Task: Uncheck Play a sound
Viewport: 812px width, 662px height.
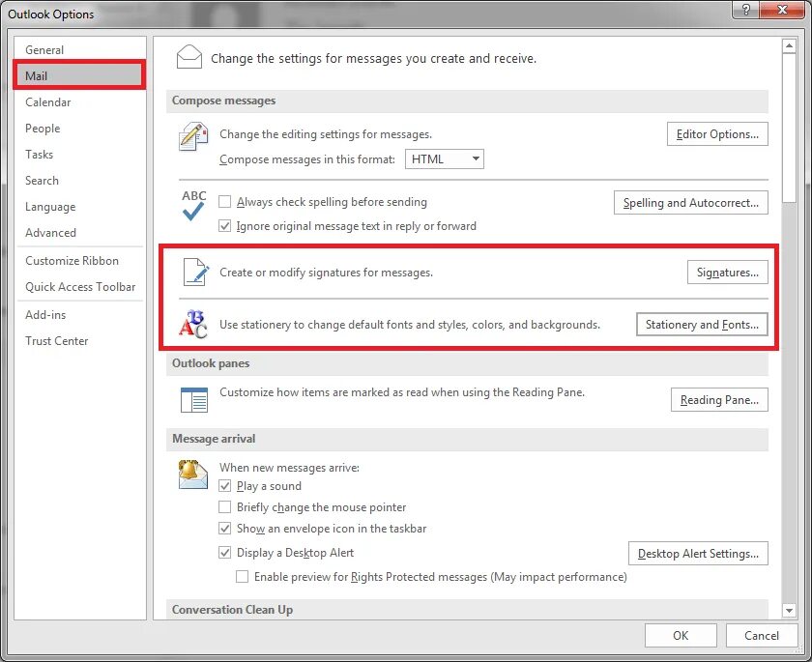Action: [224, 485]
